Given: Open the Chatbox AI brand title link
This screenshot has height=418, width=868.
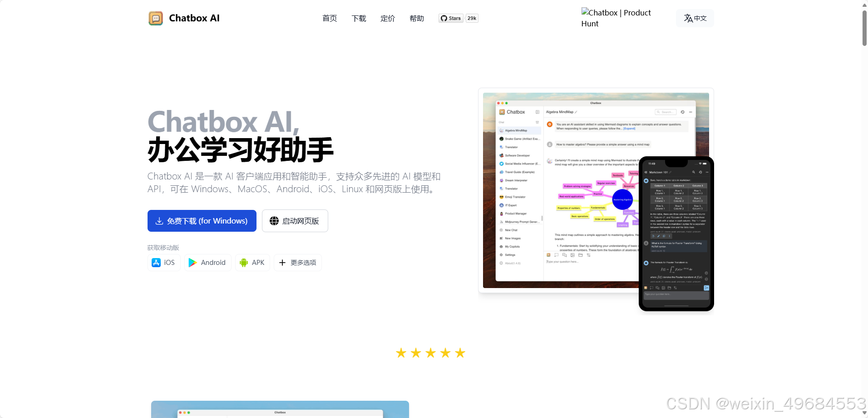Looking at the screenshot, I should click(x=194, y=18).
